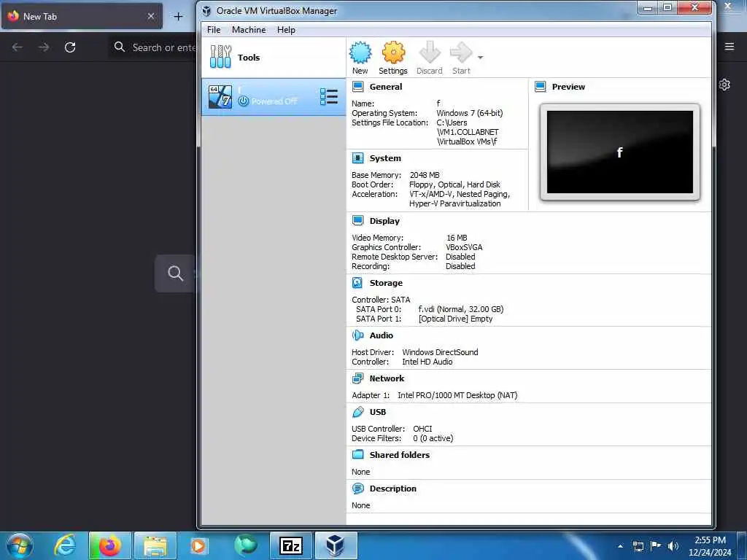This screenshot has height=560, width=747.
Task: Open 7-Zip from the taskbar
Action: click(290, 545)
